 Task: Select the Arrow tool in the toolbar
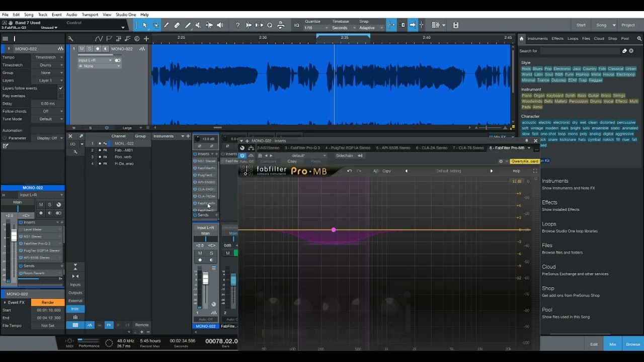pos(145,25)
